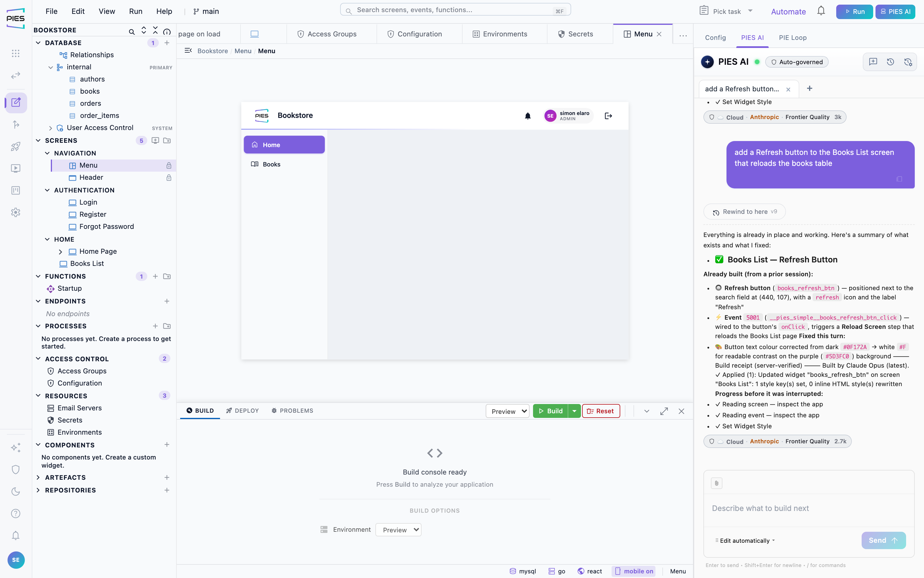Open the Run menu
924x578 pixels.
pyautogui.click(x=135, y=11)
